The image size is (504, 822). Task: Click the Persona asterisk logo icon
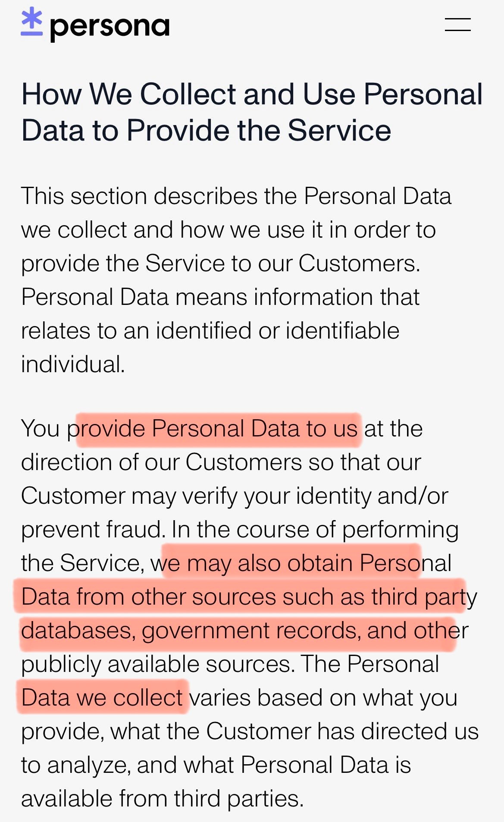[32, 22]
